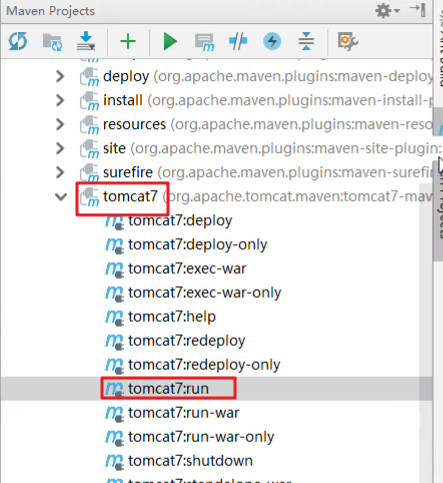This screenshot has width=443, height=483.
Task: Expand the install plugin node
Action: [60, 100]
